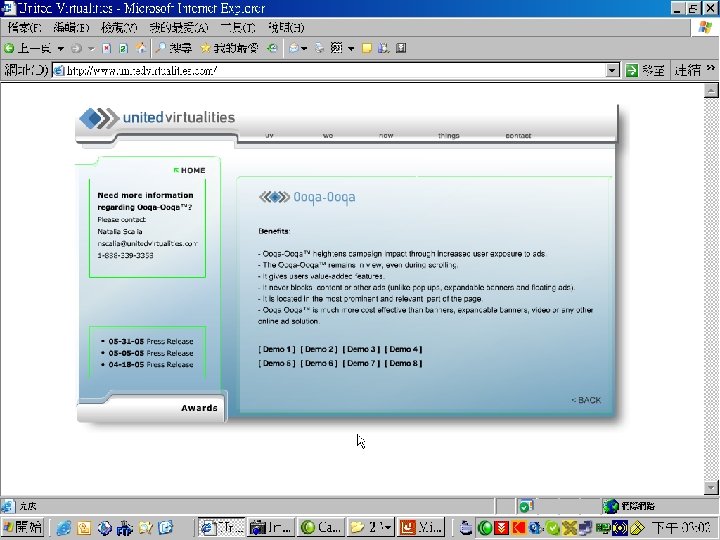Click the Home page icon in toolbar

(x=141, y=48)
